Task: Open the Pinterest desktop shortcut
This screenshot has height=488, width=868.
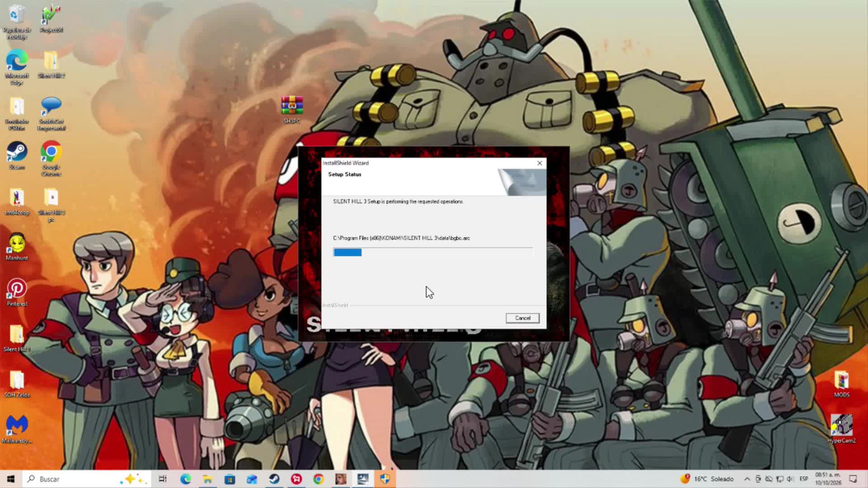Action: coord(17,293)
